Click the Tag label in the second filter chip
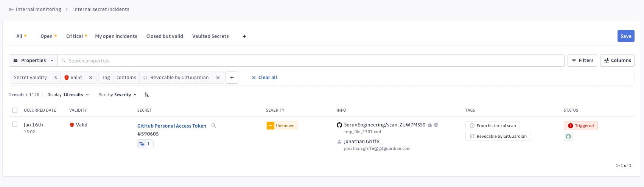This screenshot has height=187, width=644. (x=106, y=78)
